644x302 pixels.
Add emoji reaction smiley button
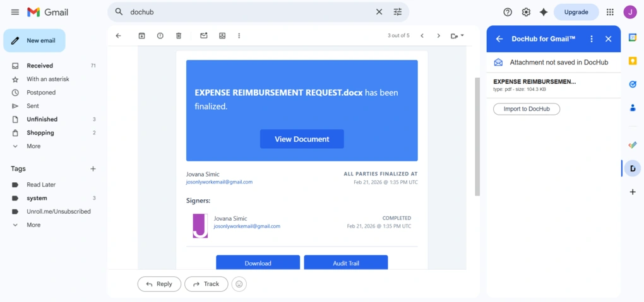click(x=239, y=284)
